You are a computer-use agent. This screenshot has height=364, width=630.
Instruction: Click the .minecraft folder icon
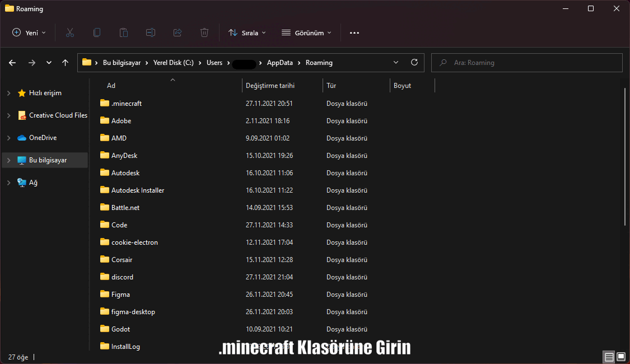105,103
